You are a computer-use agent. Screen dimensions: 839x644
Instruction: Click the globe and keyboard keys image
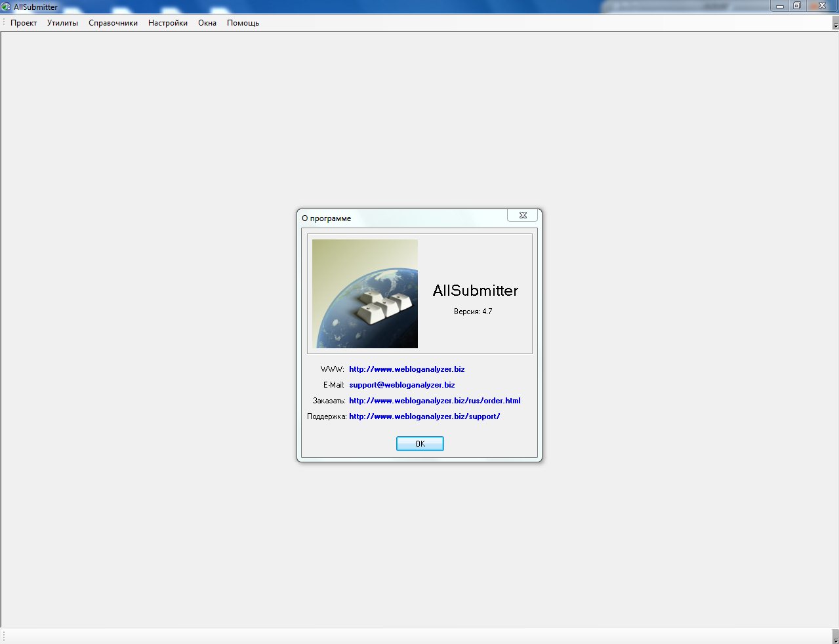point(365,294)
